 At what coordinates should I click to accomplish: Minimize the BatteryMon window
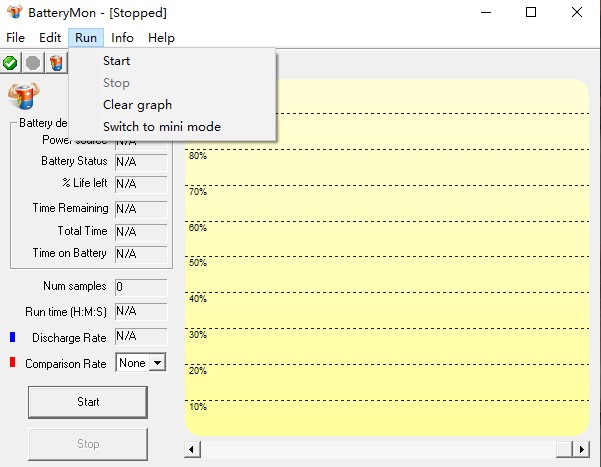pos(486,12)
